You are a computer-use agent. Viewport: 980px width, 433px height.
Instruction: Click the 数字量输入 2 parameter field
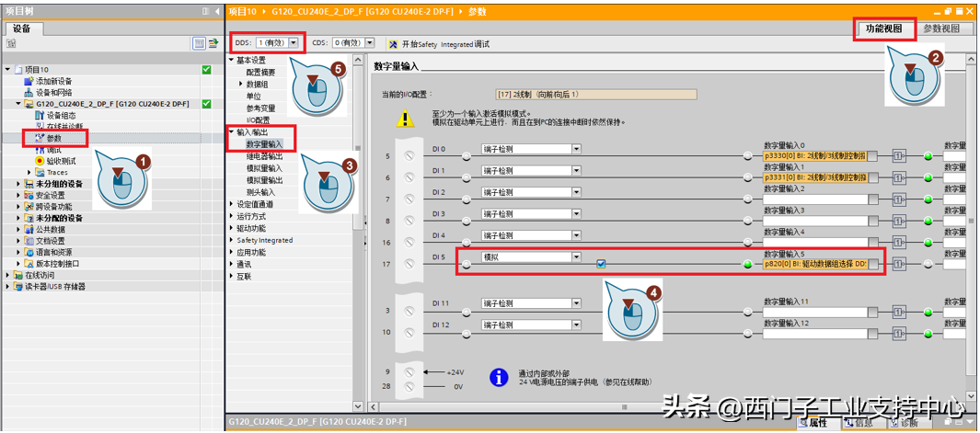point(813,199)
